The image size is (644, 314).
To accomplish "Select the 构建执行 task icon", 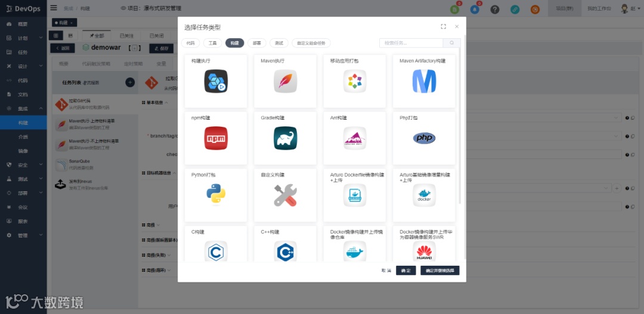I will coord(216,81).
